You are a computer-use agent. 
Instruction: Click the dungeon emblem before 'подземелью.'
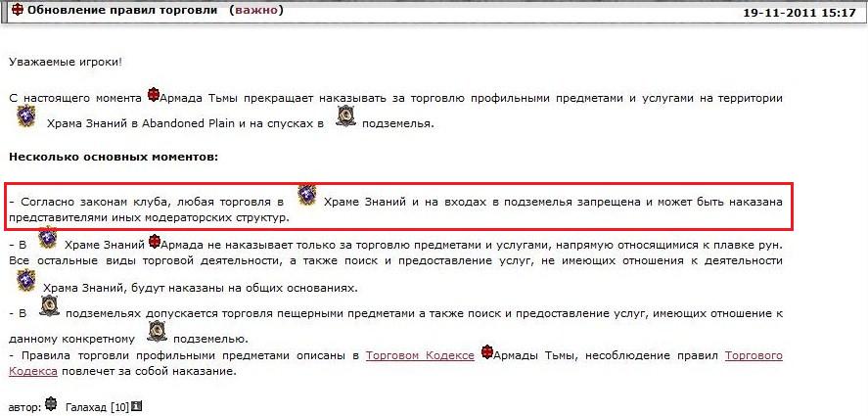click(x=157, y=332)
